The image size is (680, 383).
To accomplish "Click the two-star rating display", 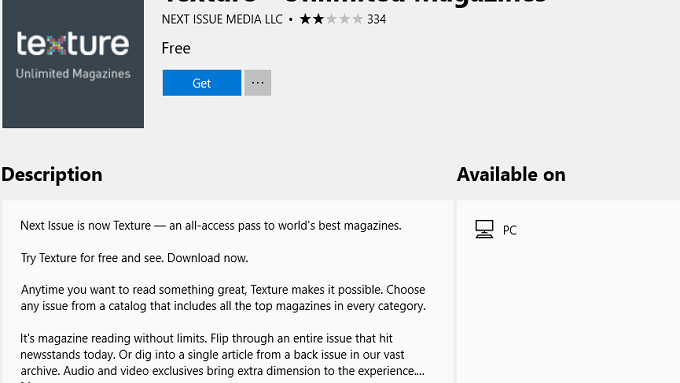I will (331, 19).
